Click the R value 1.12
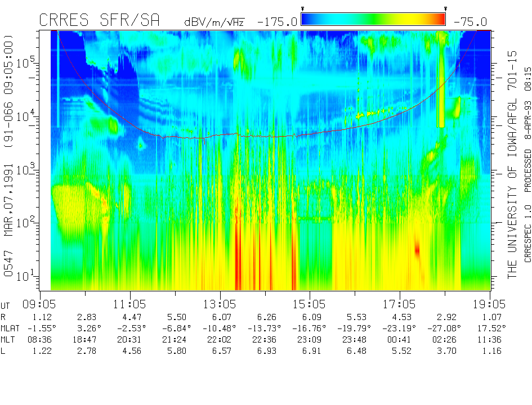532x405 pixels. [x=42, y=317]
